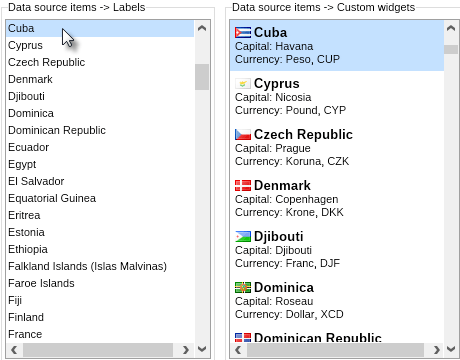Select Denmark in the Labels list
Viewport: 460px width, 360px height.
100,79
